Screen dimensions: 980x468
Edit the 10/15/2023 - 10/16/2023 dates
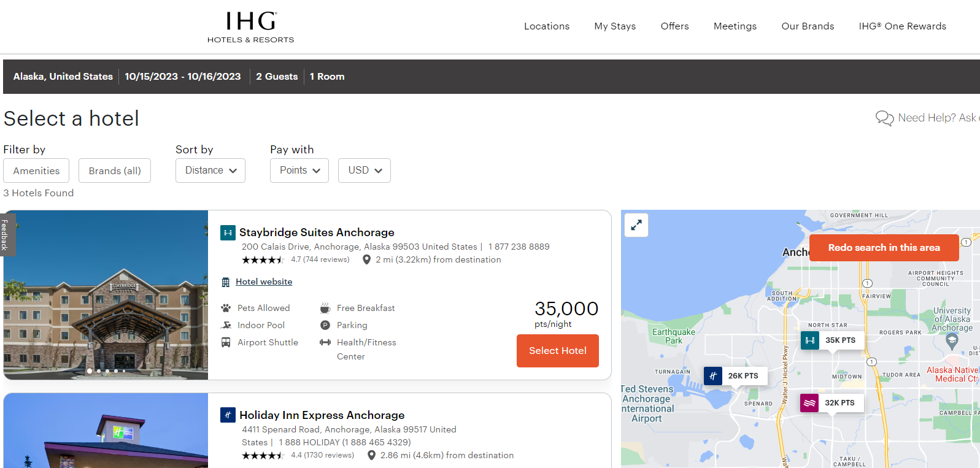[183, 77]
